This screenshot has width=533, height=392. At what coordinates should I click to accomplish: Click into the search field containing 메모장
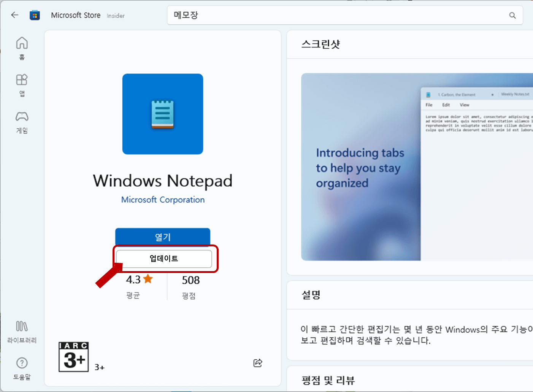point(345,15)
